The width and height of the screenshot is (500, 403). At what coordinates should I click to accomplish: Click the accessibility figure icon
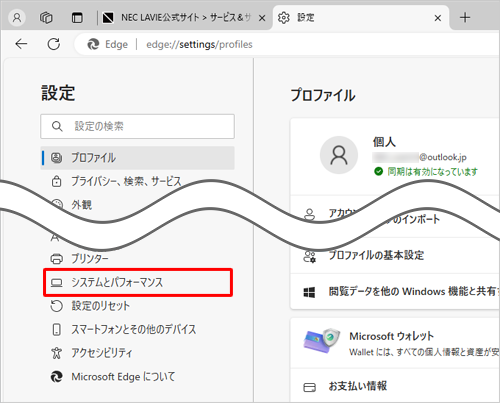56,353
